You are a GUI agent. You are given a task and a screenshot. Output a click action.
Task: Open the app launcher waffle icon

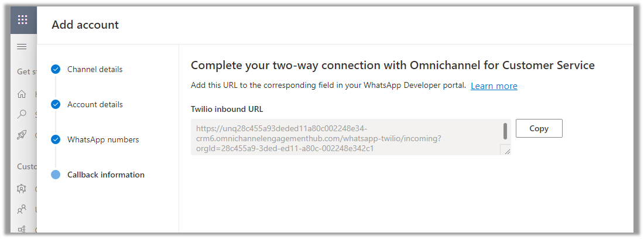23,20
